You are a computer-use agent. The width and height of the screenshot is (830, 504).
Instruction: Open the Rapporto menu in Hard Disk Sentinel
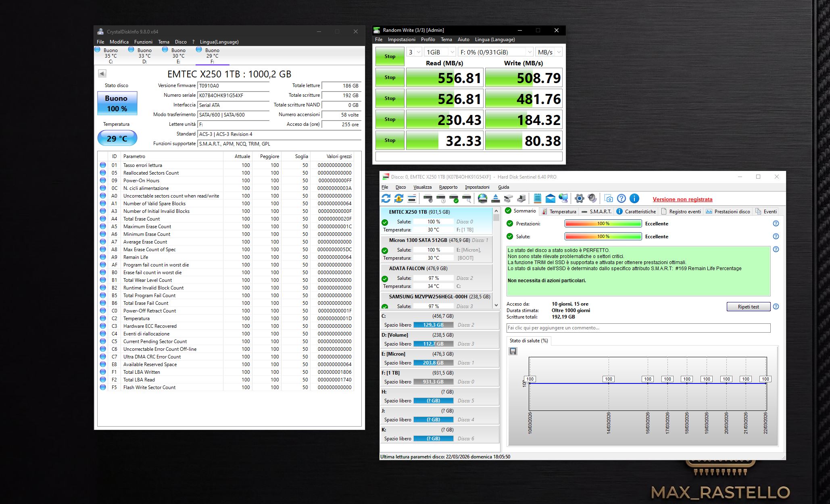448,187
